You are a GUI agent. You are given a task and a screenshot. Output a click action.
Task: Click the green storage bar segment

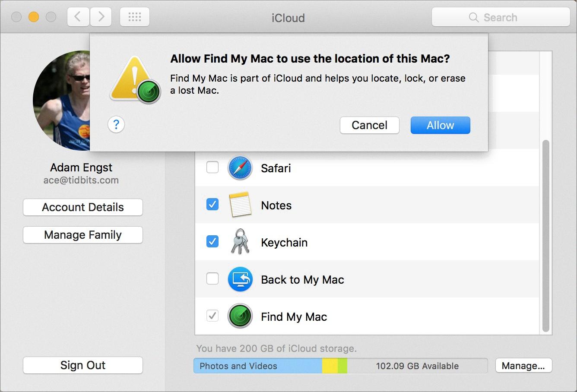pos(342,366)
